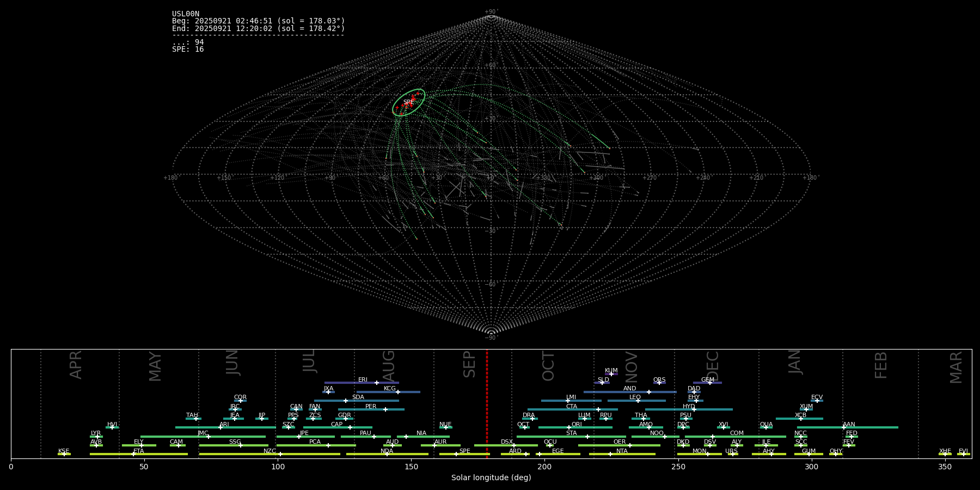Click the ETA shower label
The image size is (980, 490).
(139, 451)
